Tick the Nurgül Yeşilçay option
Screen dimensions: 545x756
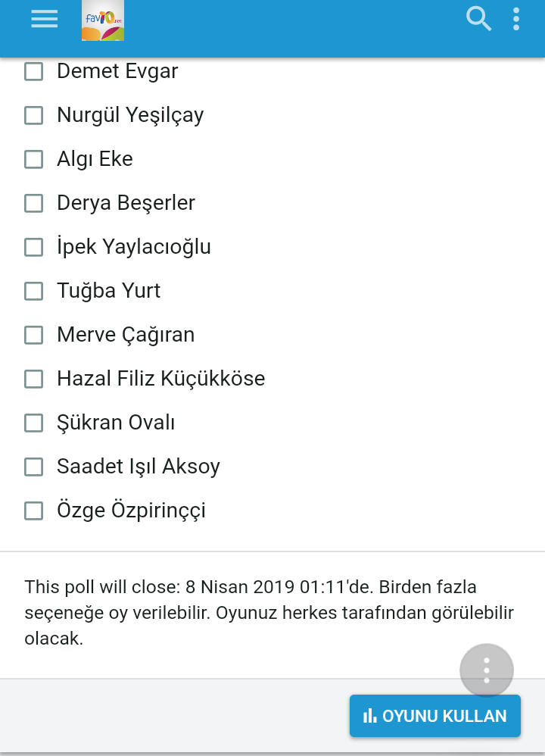[x=34, y=116]
